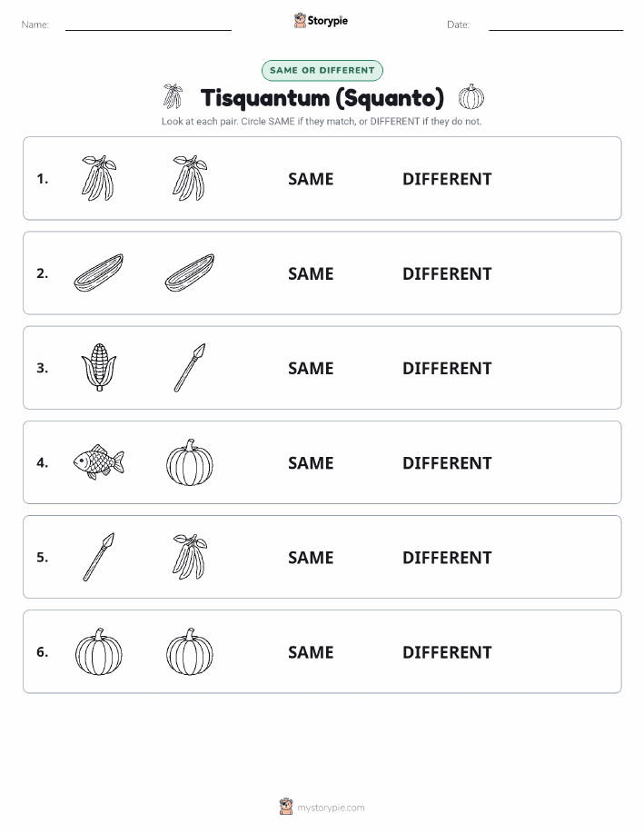Image resolution: width=644 pixels, height=833 pixels.
Task: Click the fish icon in row 4
Action: [99, 461]
